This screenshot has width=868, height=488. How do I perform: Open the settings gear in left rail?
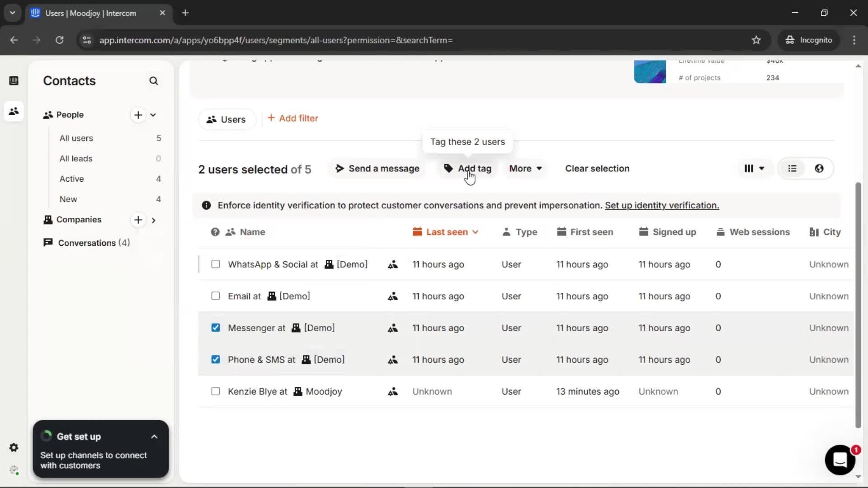pos(14,447)
